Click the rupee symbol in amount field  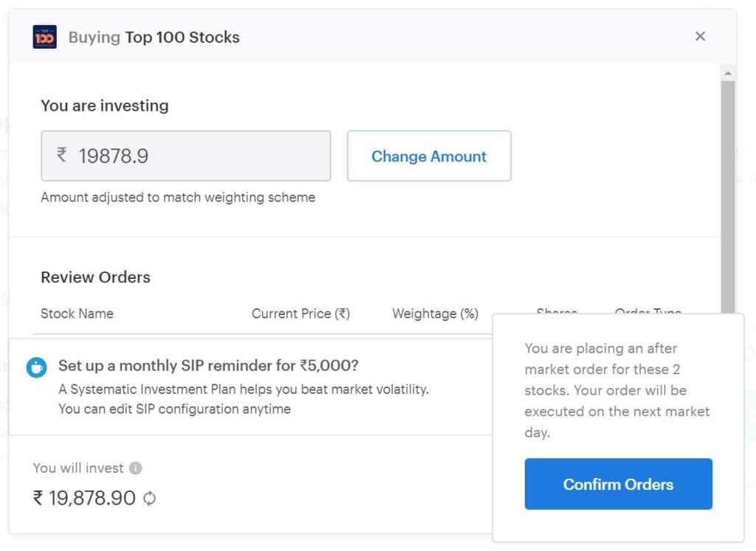click(62, 155)
